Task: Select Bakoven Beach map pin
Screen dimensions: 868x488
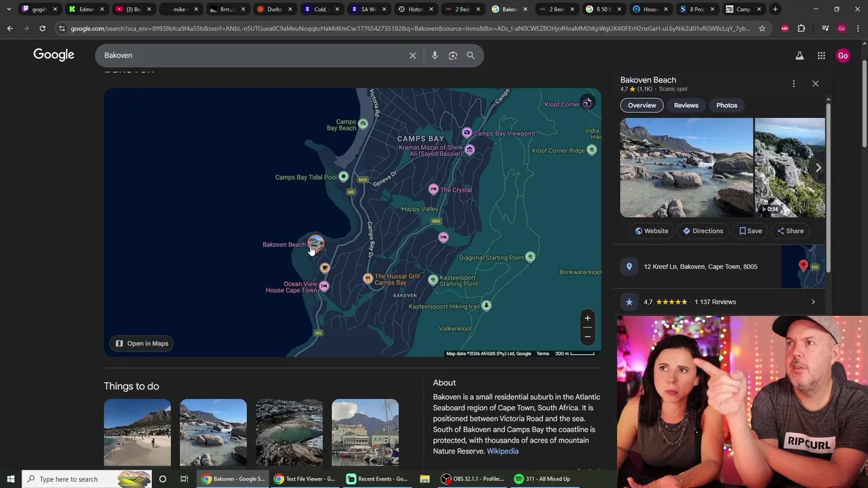Action: (x=316, y=243)
